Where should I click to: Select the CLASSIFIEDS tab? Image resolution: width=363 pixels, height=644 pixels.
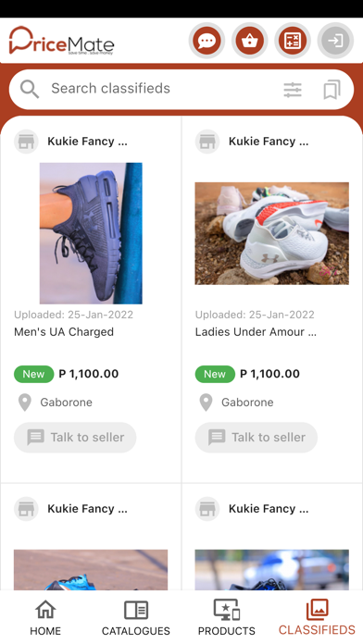point(317,618)
